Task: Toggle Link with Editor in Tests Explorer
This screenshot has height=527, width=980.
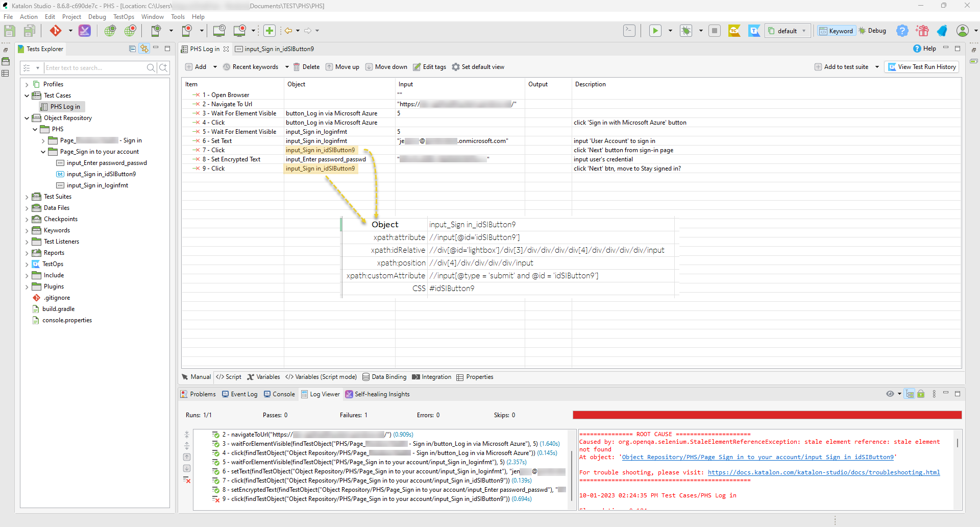Action: click(144, 49)
